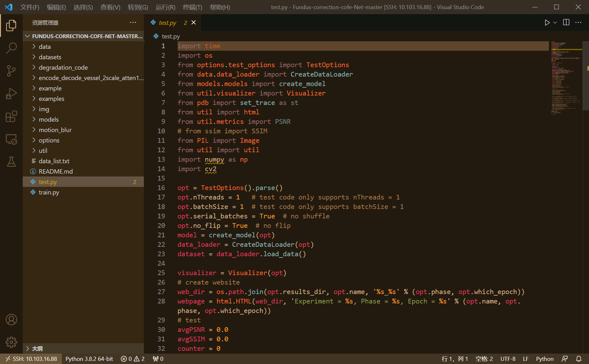Click the SSH: 10.103.16.88 remote indicator
Screen dimensions: 589x364
pos(31,359)
